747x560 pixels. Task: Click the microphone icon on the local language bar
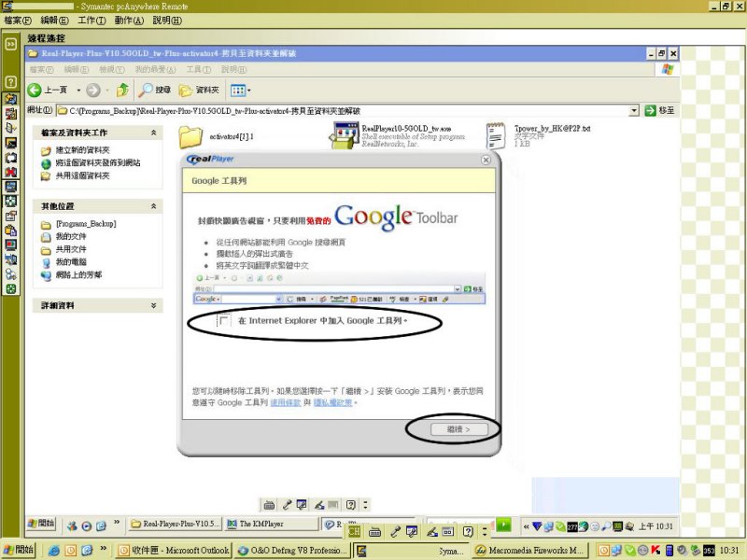395,531
